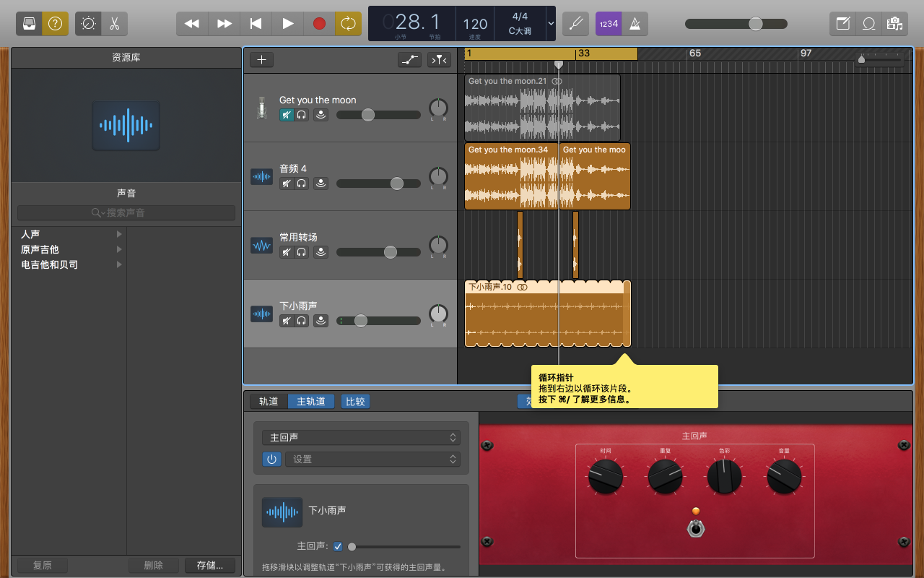Open the scissors Editors button

tap(114, 24)
